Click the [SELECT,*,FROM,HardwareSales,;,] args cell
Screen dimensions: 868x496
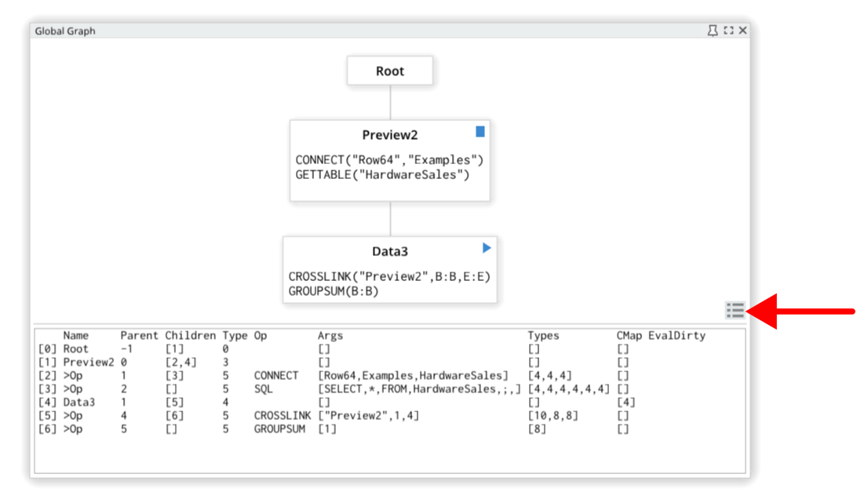(420, 389)
